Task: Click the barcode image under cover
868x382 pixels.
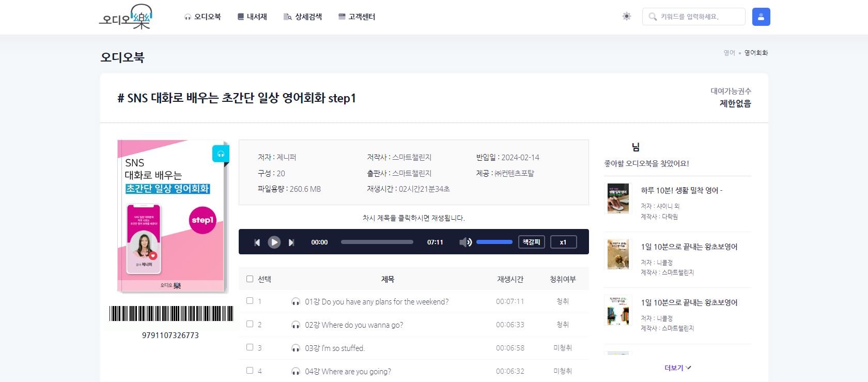Action: click(171, 314)
